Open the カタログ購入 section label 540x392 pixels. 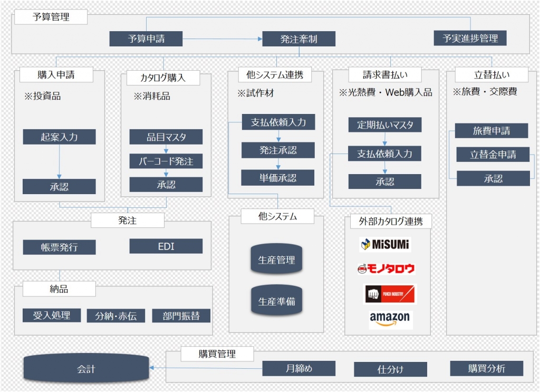pos(163,78)
